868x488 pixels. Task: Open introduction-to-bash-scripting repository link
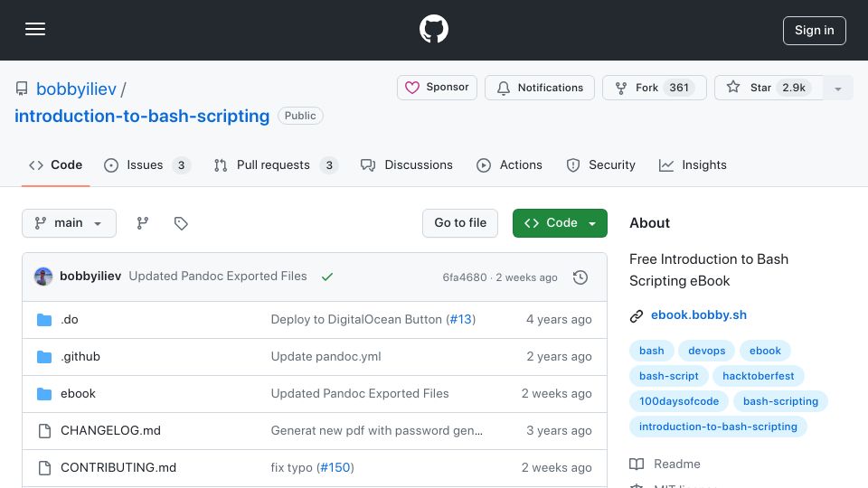coord(142,117)
